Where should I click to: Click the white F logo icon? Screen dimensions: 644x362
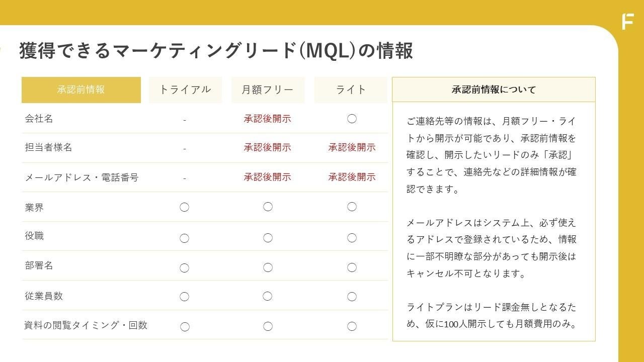click(627, 22)
